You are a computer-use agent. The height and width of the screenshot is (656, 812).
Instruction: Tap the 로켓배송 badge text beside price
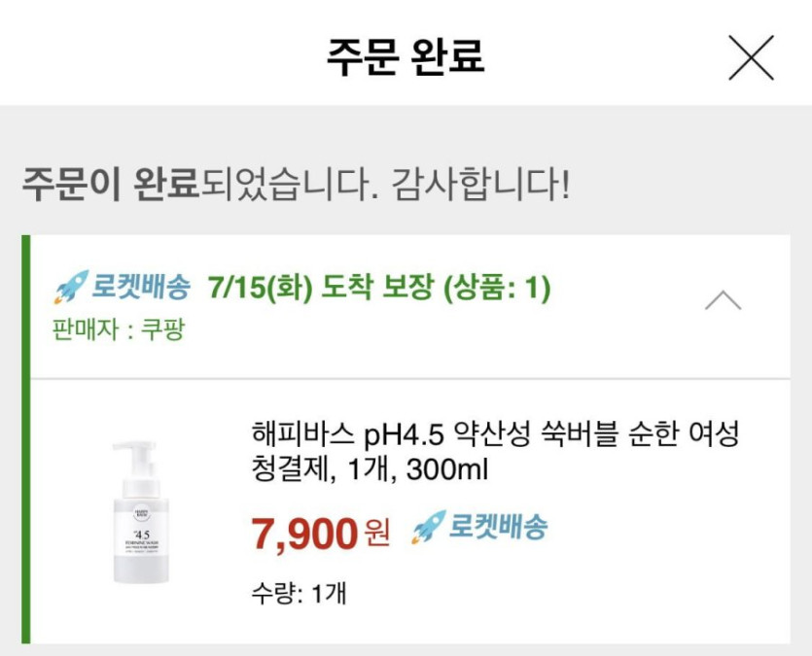pos(498,528)
